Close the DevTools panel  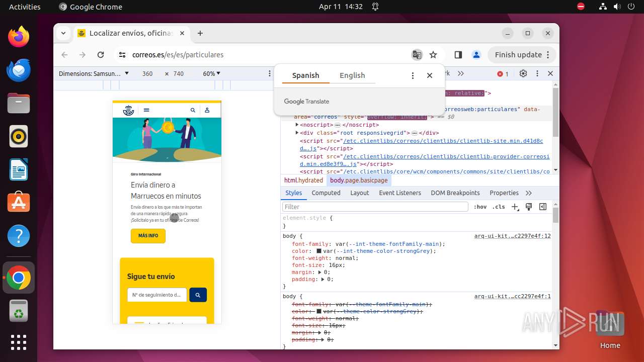click(550, 73)
